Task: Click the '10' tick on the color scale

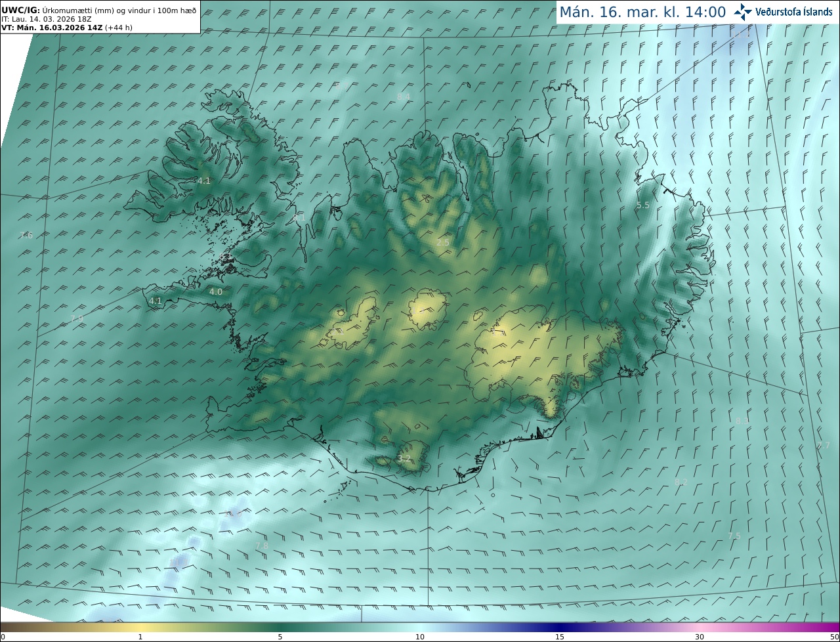Action: (420, 637)
